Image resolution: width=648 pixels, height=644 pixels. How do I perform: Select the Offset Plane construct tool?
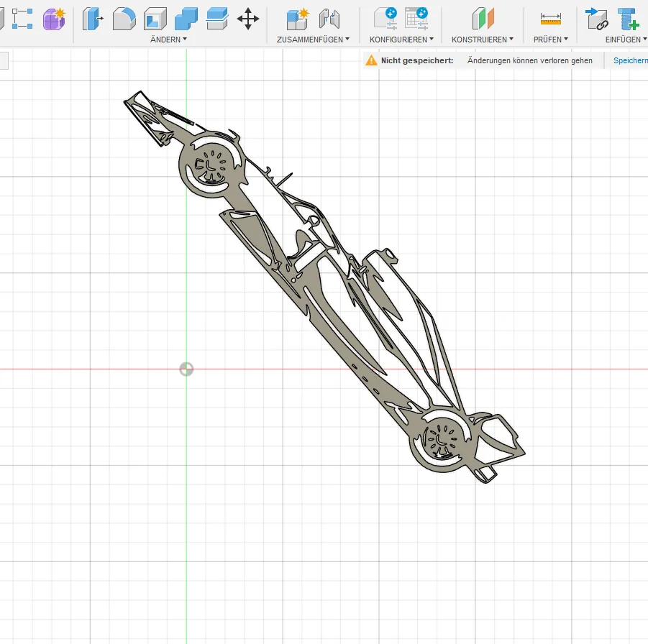tap(483, 19)
